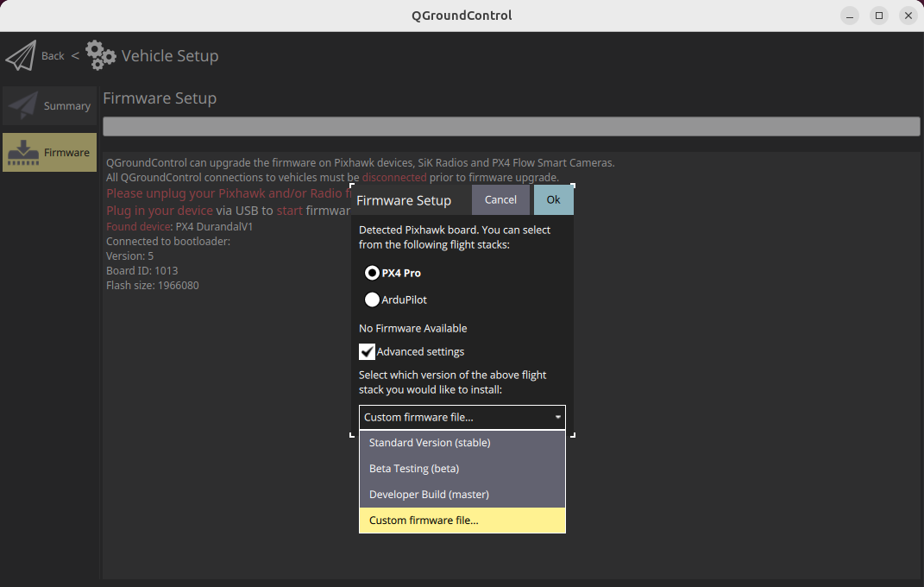Click the Back text label
This screenshot has width=924, height=587.
tap(53, 56)
